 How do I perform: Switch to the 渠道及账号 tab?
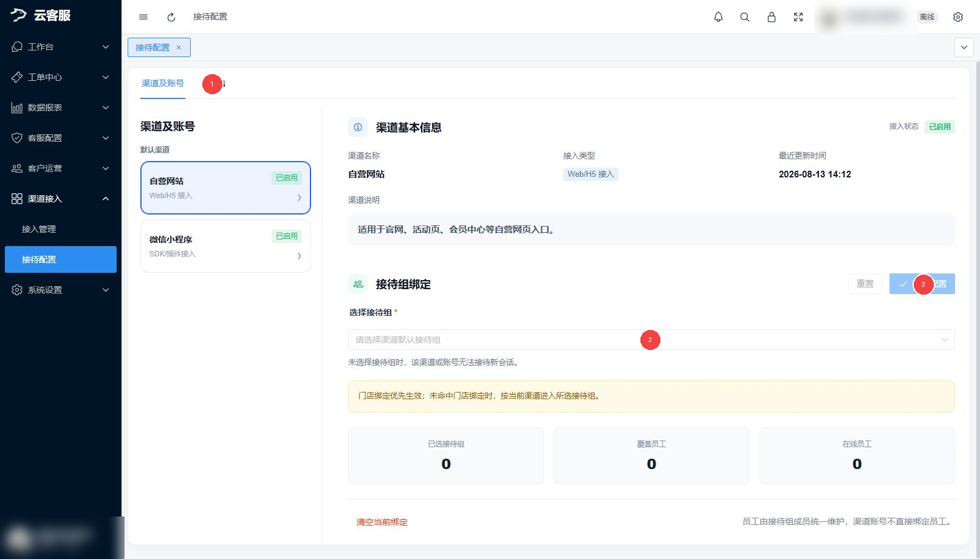(163, 83)
